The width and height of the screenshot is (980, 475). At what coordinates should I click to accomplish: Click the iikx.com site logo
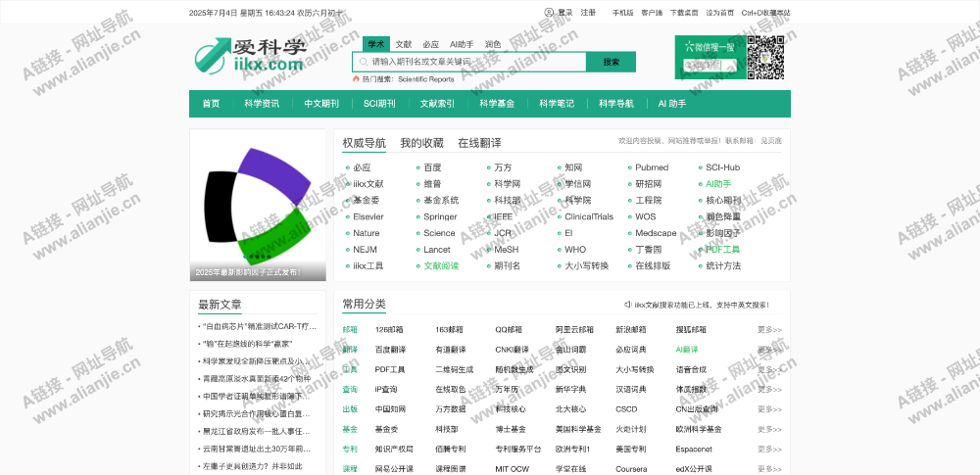[x=250, y=56]
